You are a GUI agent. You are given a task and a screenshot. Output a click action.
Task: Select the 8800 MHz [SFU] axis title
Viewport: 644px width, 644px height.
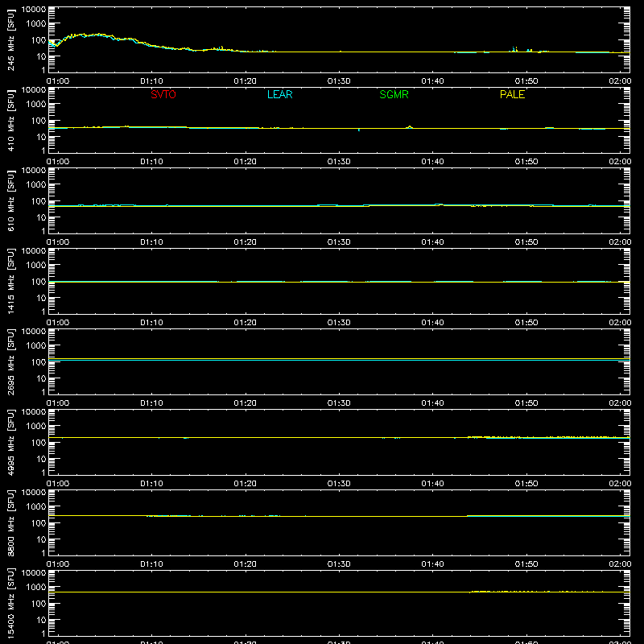10,522
